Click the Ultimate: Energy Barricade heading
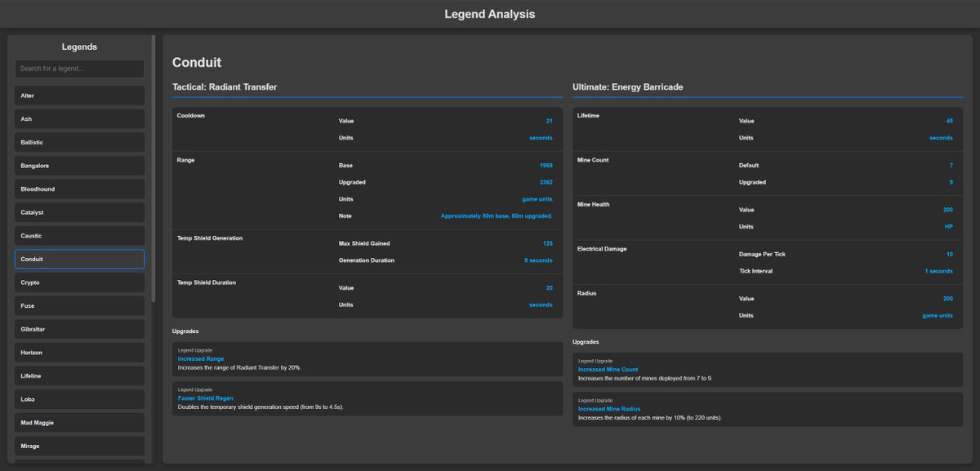 coord(628,87)
